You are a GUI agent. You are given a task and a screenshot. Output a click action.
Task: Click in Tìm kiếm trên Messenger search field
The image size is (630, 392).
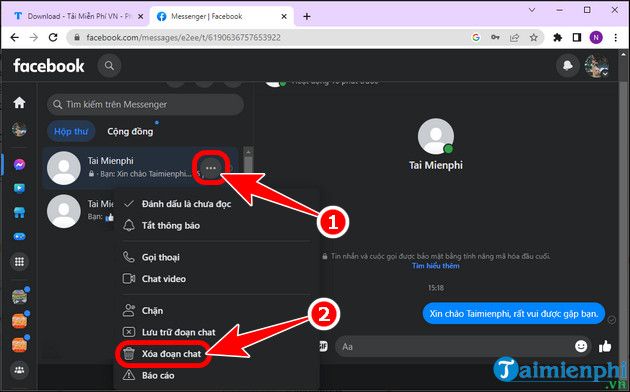[x=145, y=104]
